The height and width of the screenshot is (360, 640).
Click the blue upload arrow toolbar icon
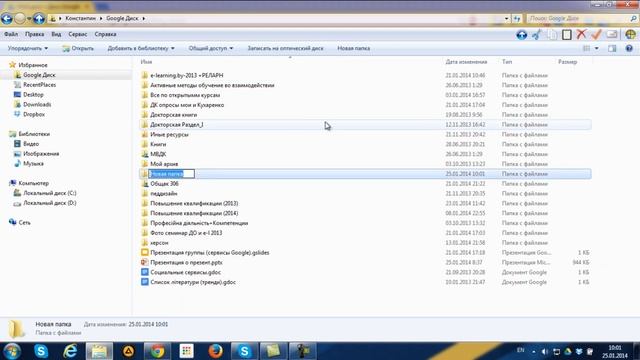(522, 35)
